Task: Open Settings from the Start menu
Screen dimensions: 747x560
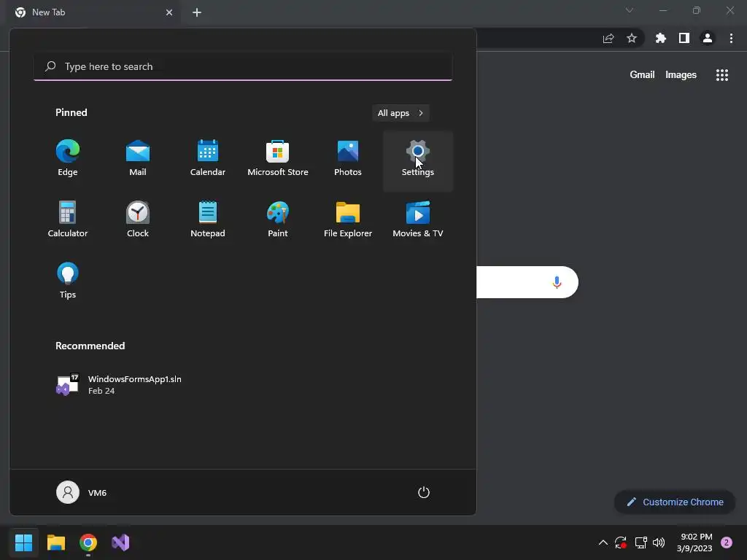Action: [418, 161]
